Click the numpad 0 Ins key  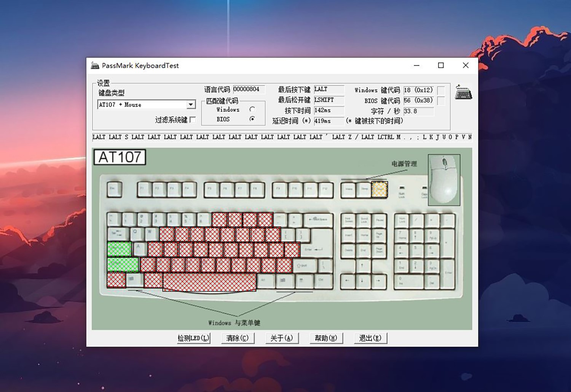pyautogui.click(x=409, y=281)
